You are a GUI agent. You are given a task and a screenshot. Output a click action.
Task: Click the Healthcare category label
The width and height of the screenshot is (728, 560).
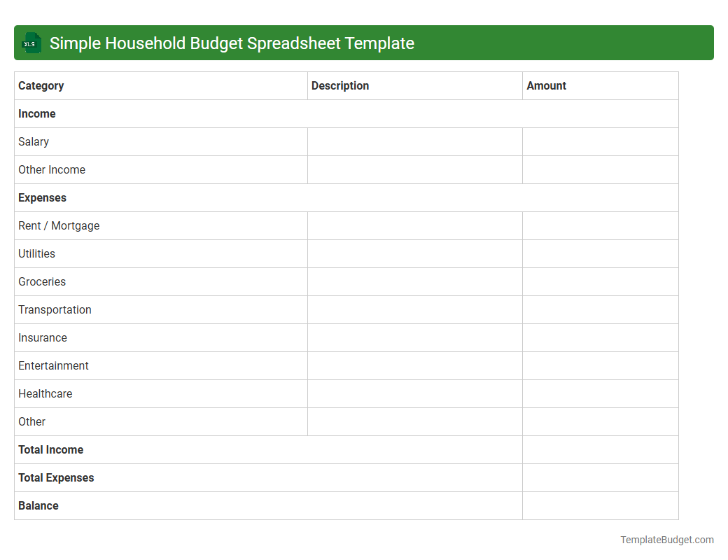(45, 393)
